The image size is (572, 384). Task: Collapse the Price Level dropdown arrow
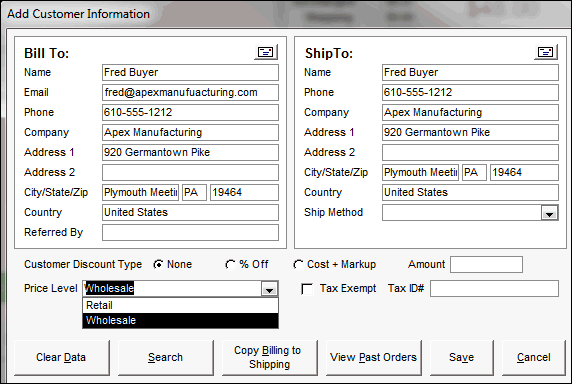pyautogui.click(x=270, y=289)
